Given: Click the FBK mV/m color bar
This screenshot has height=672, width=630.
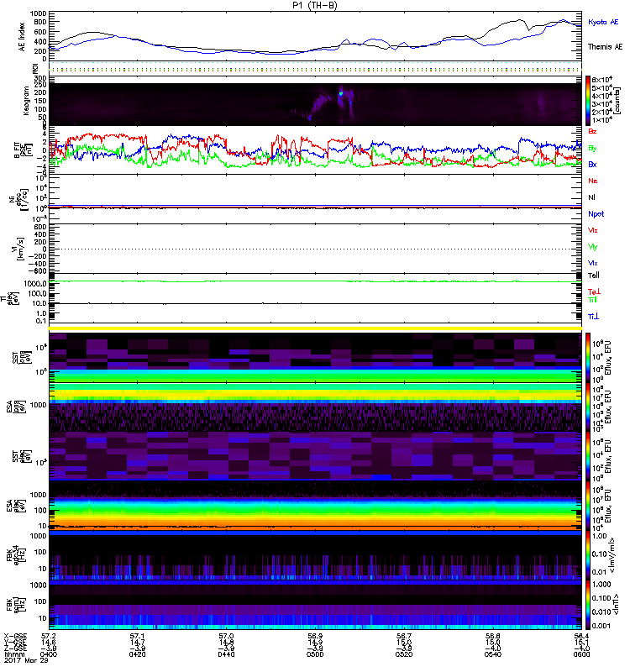Looking at the screenshot, I should coord(588,555).
